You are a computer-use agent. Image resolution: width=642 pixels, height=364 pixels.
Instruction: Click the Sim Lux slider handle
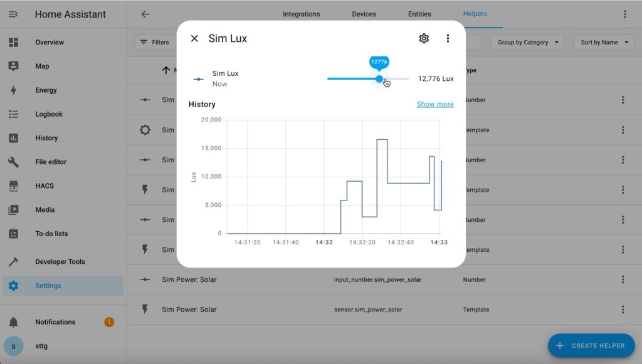tap(379, 78)
